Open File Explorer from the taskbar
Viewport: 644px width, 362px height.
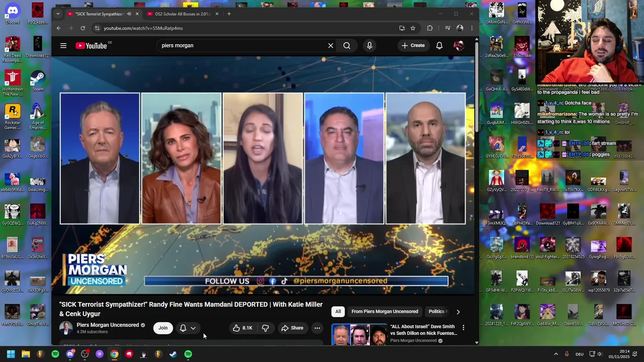coord(26,354)
